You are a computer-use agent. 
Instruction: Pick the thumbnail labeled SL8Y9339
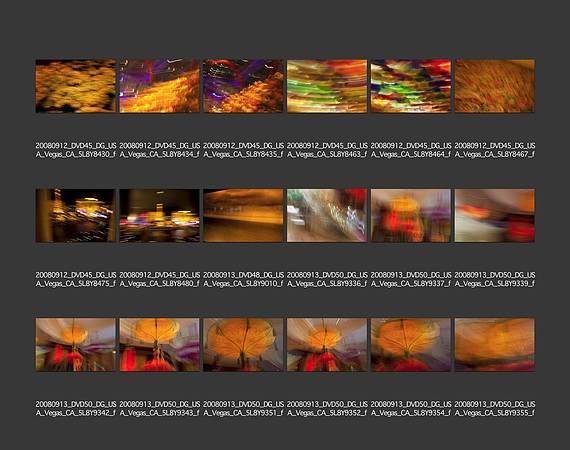(495, 216)
